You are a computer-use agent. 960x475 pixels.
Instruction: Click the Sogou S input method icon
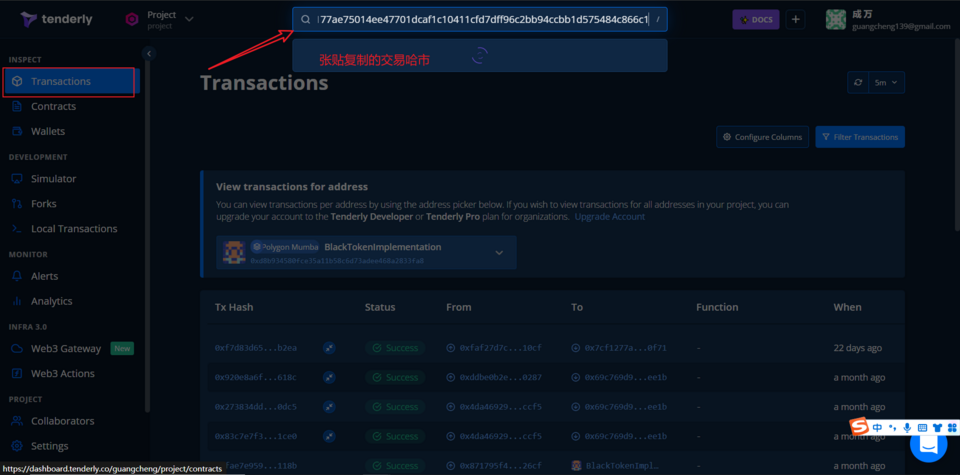(860, 427)
